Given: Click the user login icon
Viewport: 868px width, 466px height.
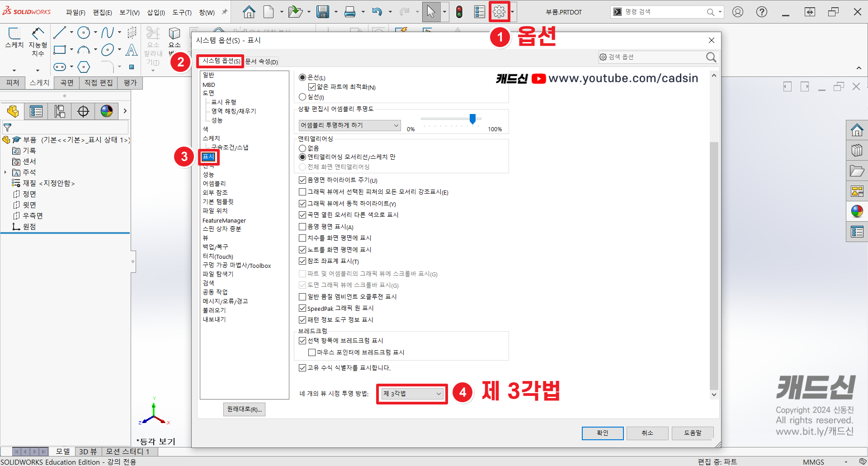Looking at the screenshot, I should click(738, 12).
